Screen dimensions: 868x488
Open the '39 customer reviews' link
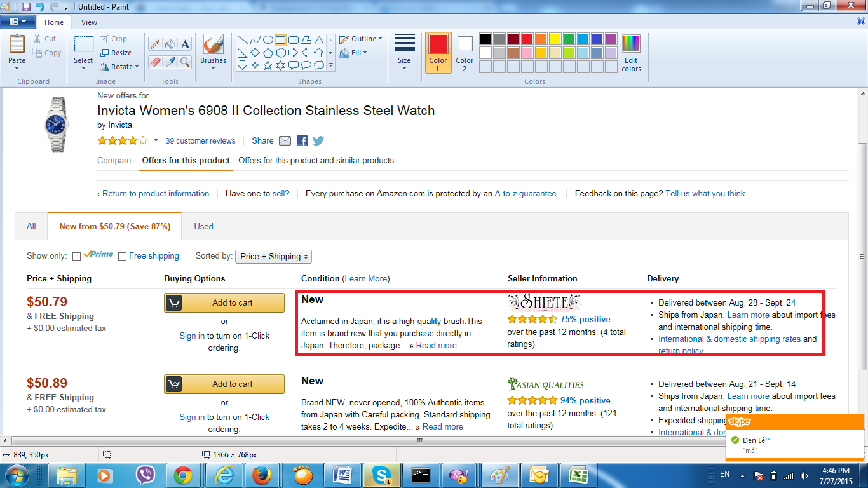pos(200,141)
